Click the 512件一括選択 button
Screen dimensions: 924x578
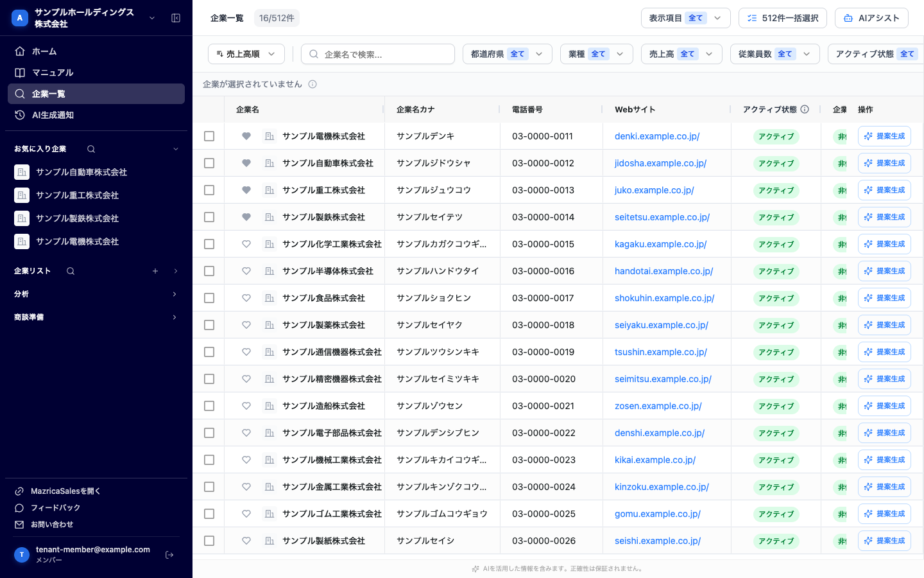pyautogui.click(x=783, y=18)
